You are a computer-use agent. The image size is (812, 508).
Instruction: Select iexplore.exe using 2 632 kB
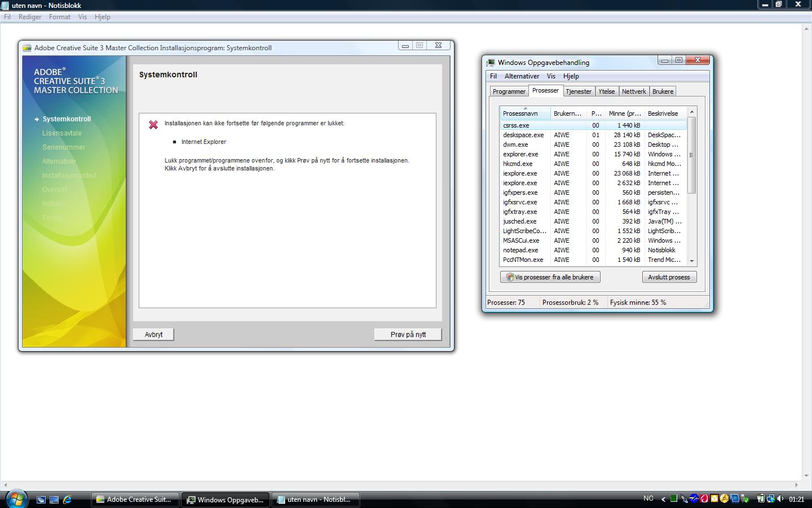pyautogui.click(x=593, y=183)
